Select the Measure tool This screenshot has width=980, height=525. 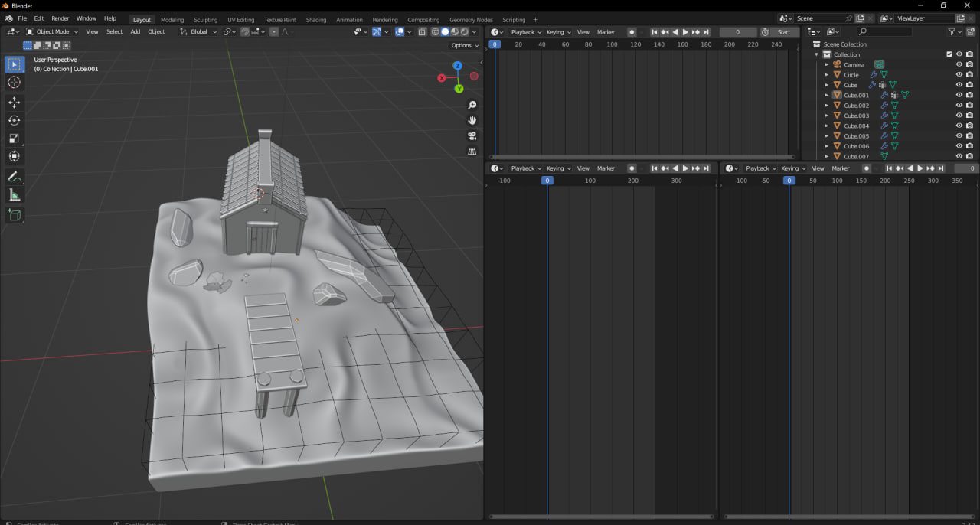click(x=15, y=195)
